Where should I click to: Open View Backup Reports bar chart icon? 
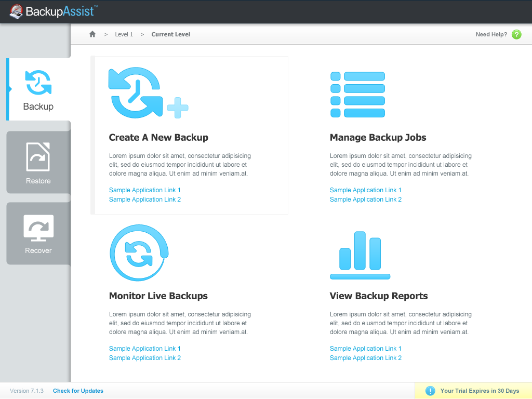[x=360, y=254]
